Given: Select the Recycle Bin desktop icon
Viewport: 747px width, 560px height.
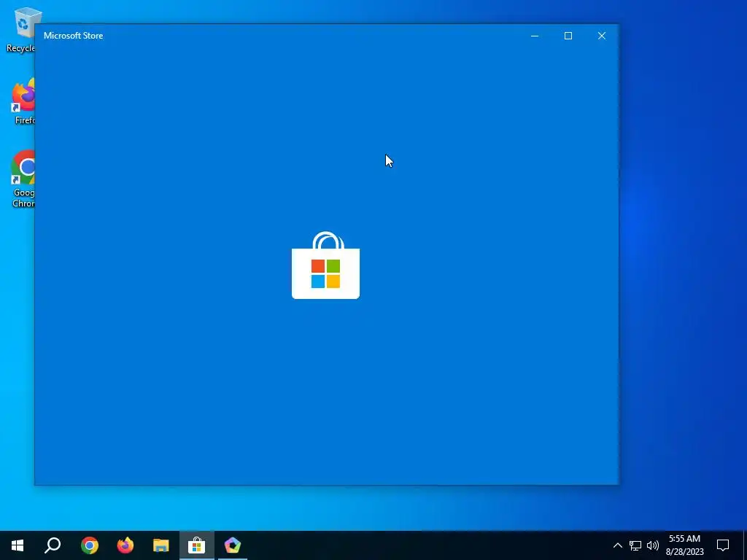Looking at the screenshot, I should [21, 30].
